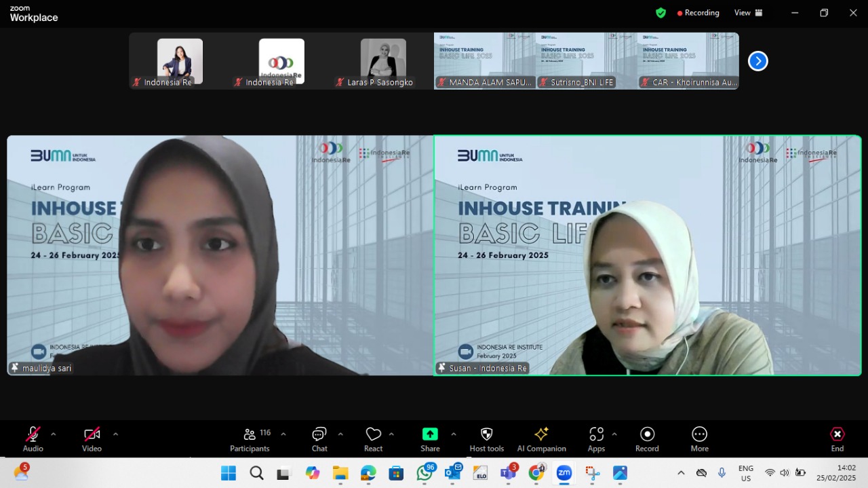Open Wi-Fi network settings in tray
Viewport: 868px width, 488px height.
(x=770, y=473)
